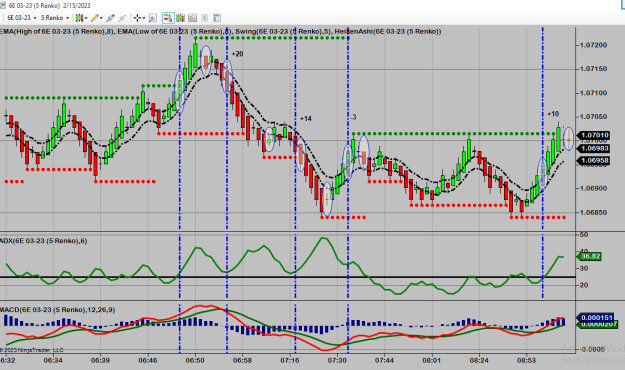Click the +20 chart annotation

237,54
